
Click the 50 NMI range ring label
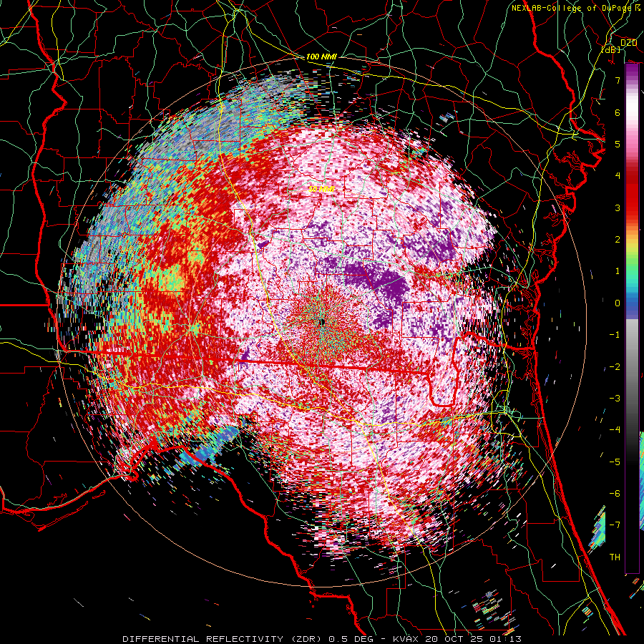(321, 189)
